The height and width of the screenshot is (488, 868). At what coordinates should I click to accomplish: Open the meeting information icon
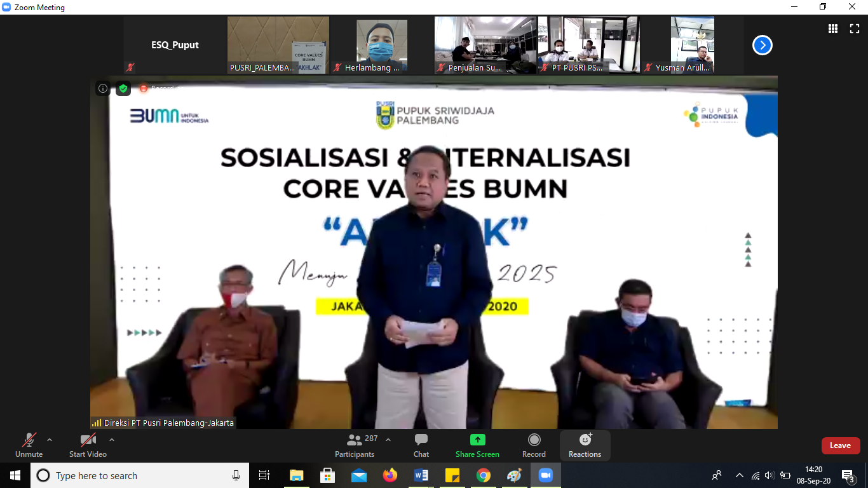(103, 88)
